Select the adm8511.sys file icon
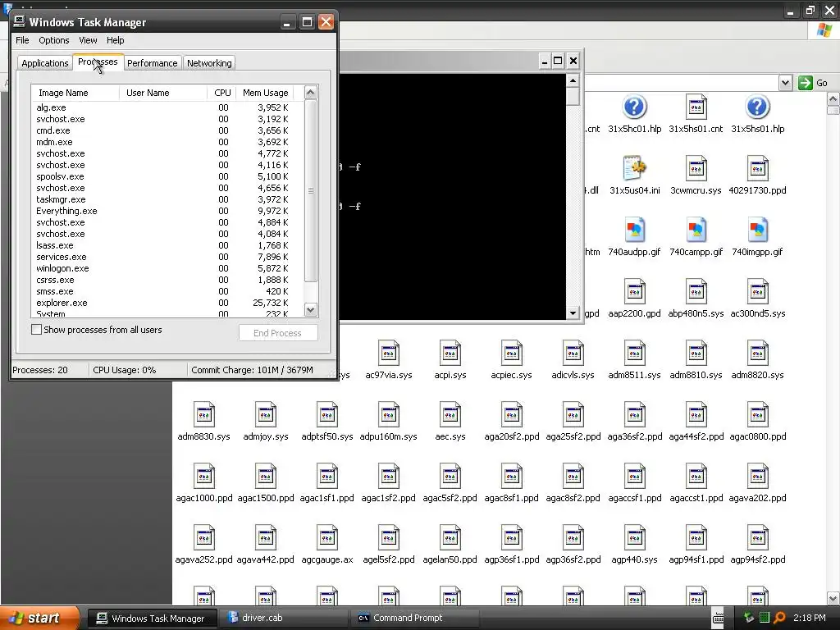This screenshot has width=840, height=630. pos(634,354)
